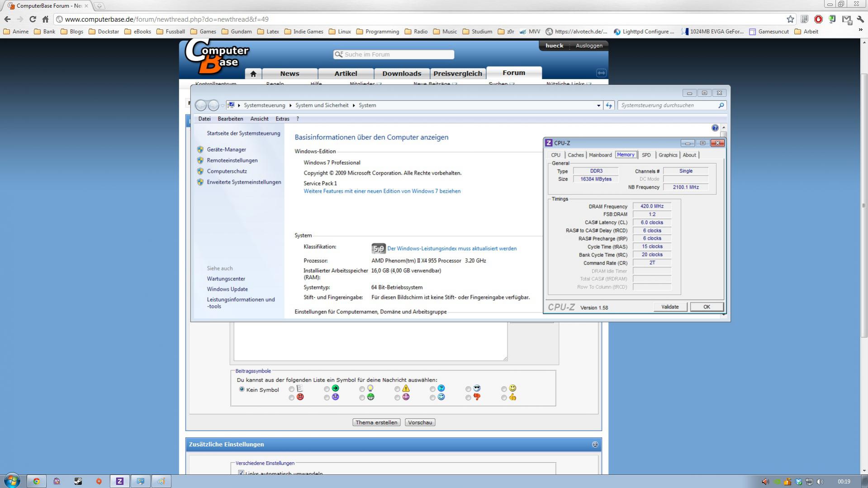The width and height of the screenshot is (868, 488).
Task: Refresh the Systemsteuerung address bar
Action: pos(609,105)
